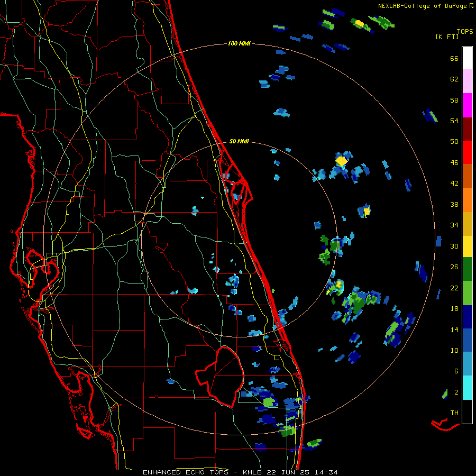Click the Enhanced Echo Tops KMLB caption
This screenshot has height=476, width=476.
(x=240, y=472)
